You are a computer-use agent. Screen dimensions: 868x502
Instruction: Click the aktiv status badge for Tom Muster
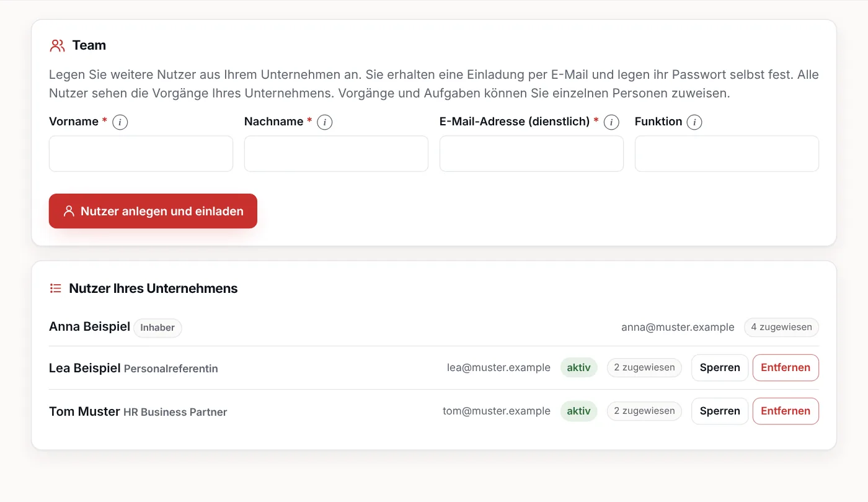(x=578, y=411)
